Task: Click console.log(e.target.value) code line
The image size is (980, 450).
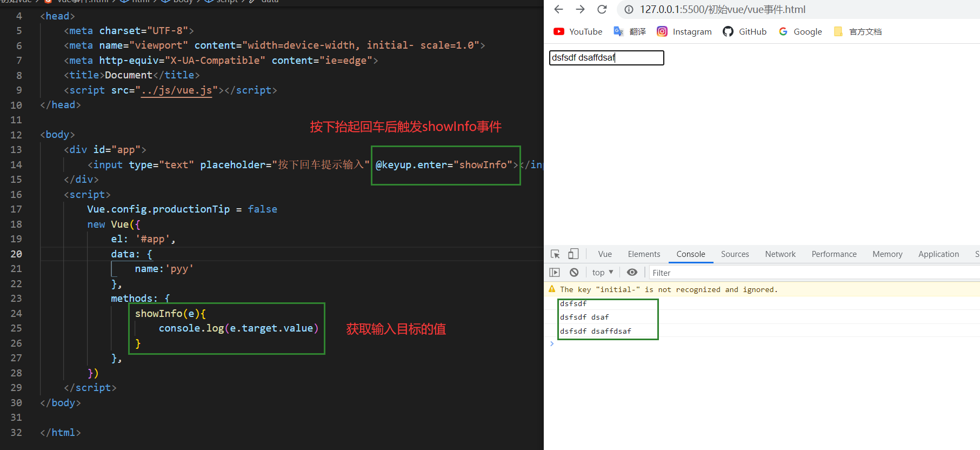Action: pos(238,328)
